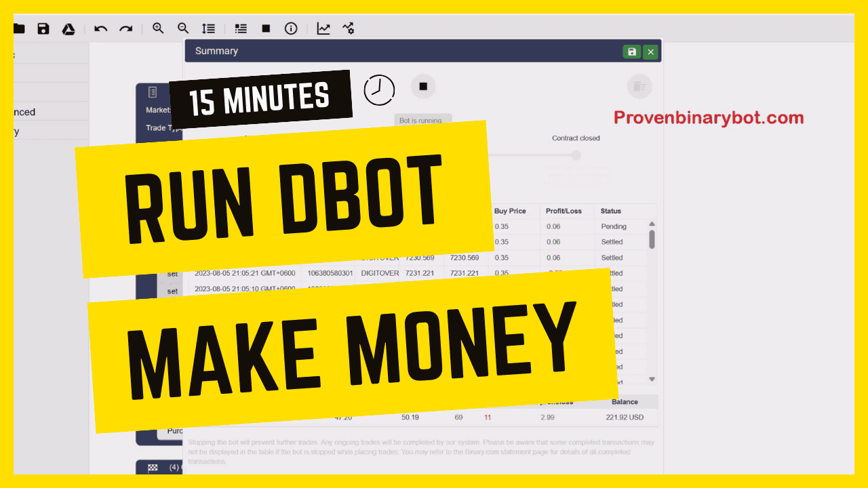This screenshot has height=488, width=868.
Task: Select DIGITOVER in the 106380580301 row
Action: (x=379, y=273)
